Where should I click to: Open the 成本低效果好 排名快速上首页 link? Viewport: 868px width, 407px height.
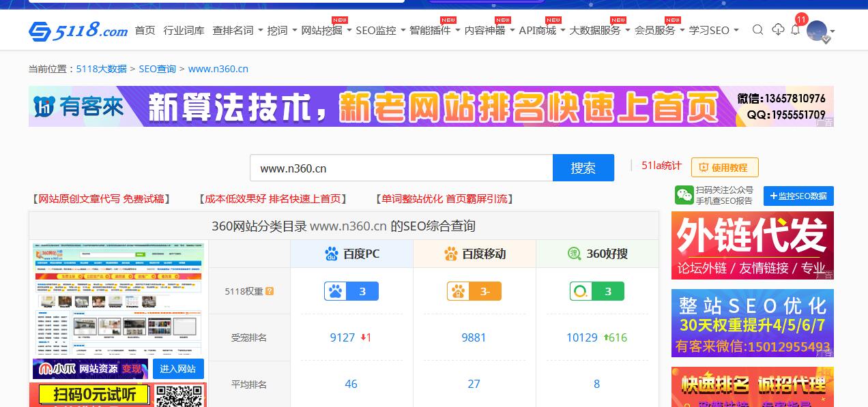pyautogui.click(x=273, y=198)
